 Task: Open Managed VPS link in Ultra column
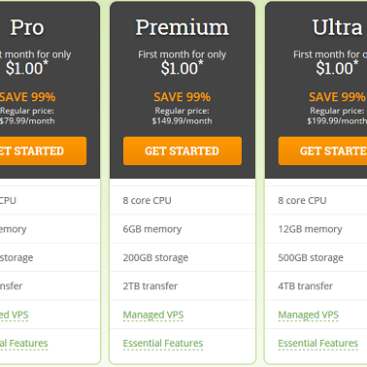[x=308, y=315]
